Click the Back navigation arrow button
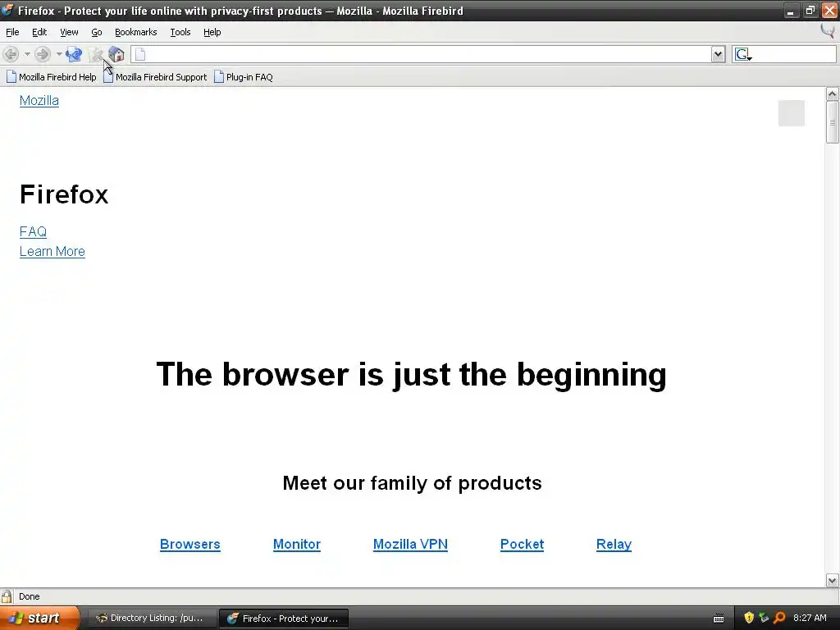 [11, 54]
